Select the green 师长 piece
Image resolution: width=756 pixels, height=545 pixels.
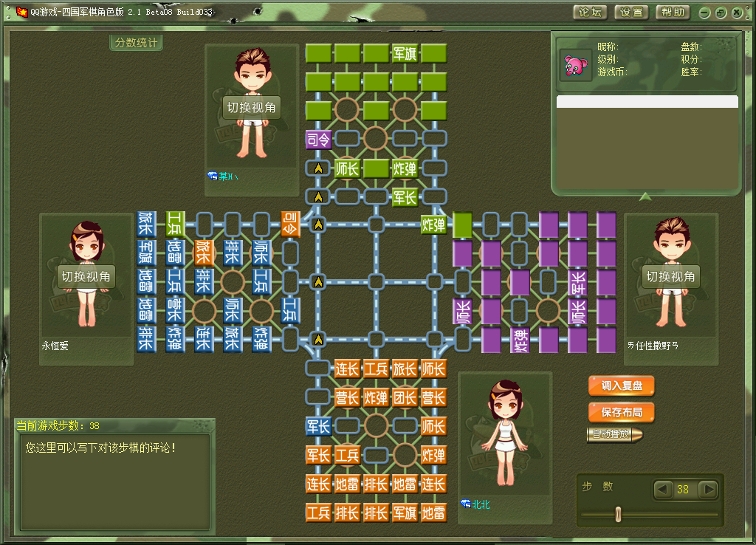point(347,169)
